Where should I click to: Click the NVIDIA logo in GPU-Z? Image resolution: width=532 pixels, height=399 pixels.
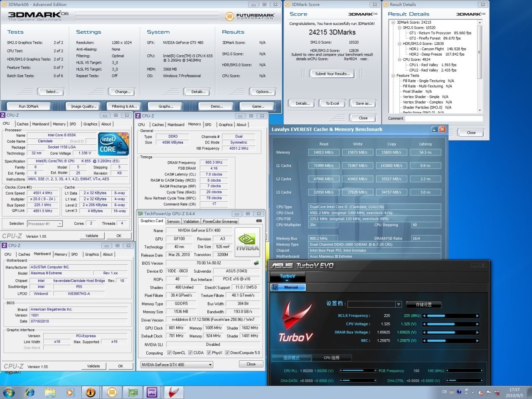pyautogui.click(x=247, y=242)
